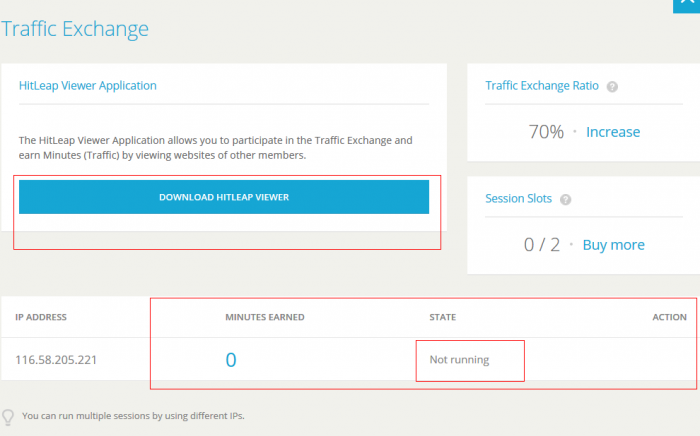Click the Action column header
Image resolution: width=700 pixels, height=436 pixels.
click(669, 317)
